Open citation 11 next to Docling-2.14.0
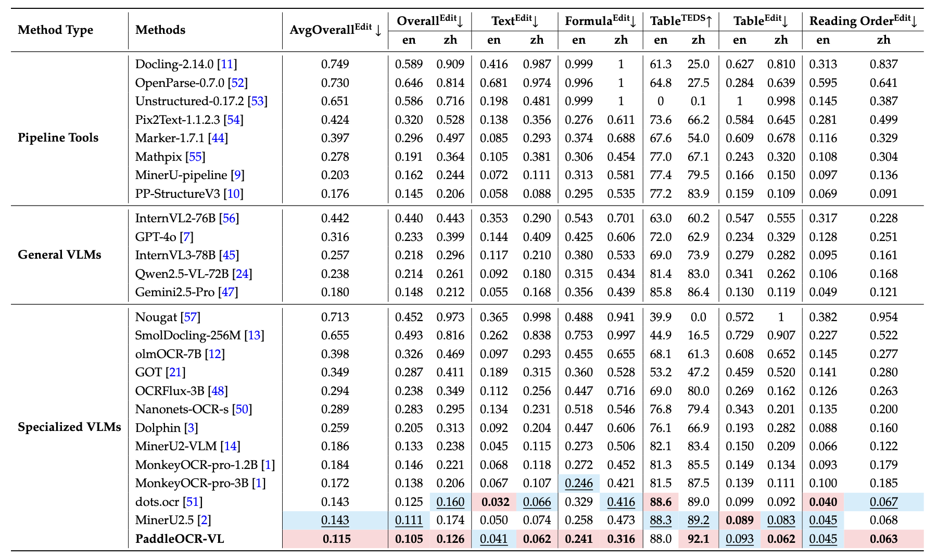 click(227, 64)
